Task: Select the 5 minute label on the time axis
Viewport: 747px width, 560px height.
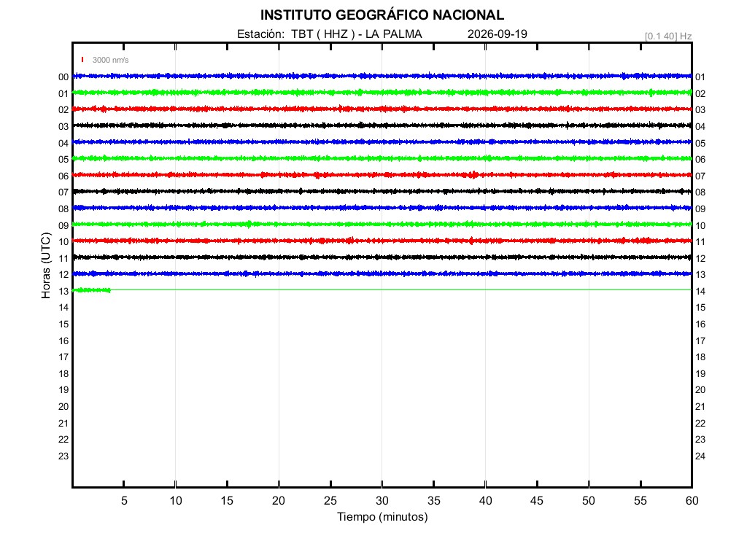Action: (124, 500)
